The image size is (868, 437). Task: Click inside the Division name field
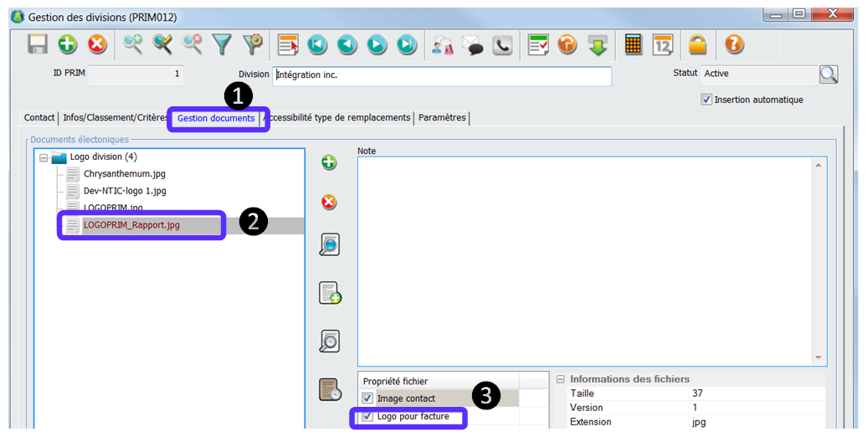pos(442,75)
